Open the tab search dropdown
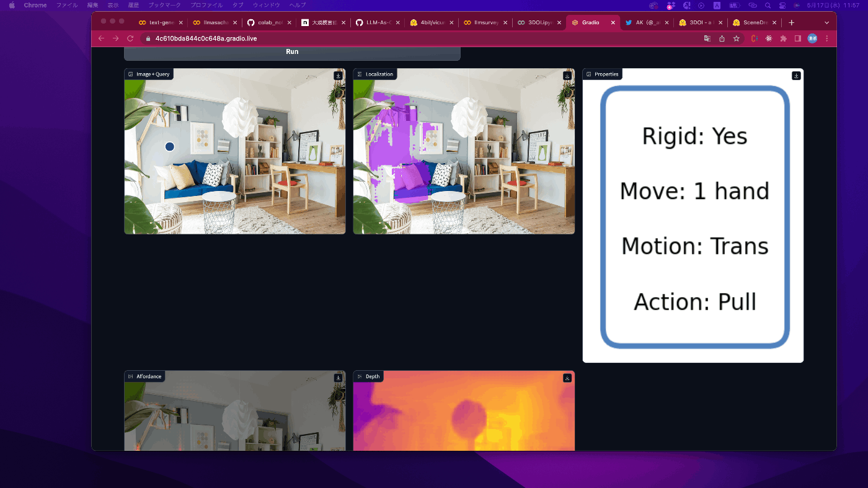Image resolution: width=868 pixels, height=488 pixels. (826, 22)
